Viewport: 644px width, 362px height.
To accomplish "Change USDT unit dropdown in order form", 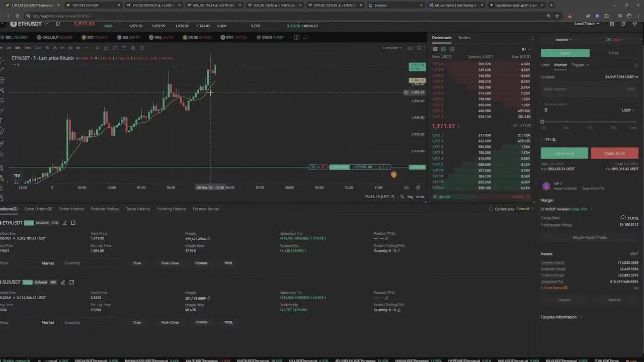I will coord(628,110).
